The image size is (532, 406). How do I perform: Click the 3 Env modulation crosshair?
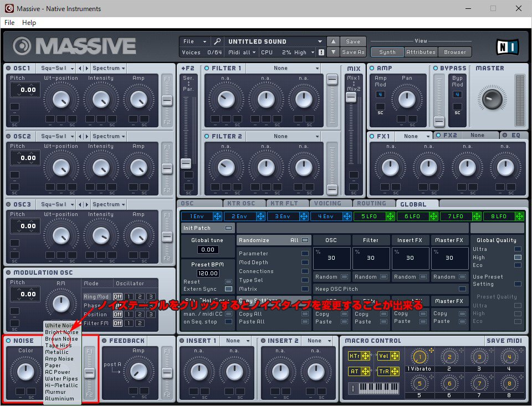pos(304,217)
